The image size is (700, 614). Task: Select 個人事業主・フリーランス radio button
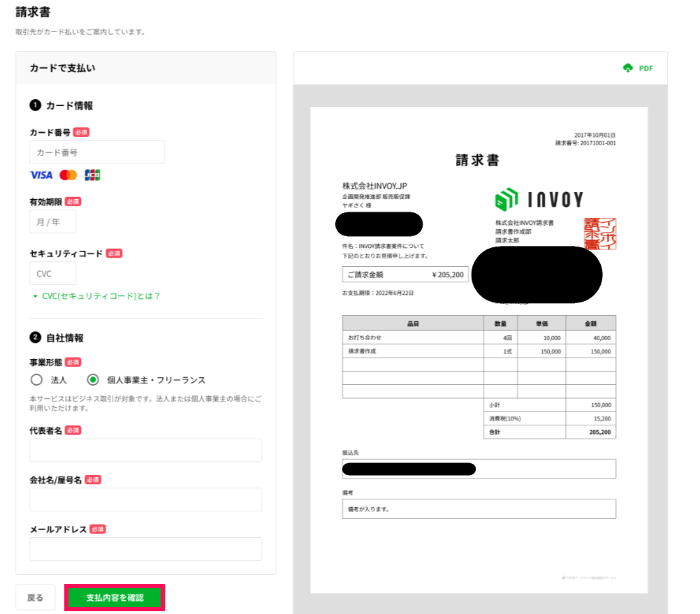(x=93, y=380)
